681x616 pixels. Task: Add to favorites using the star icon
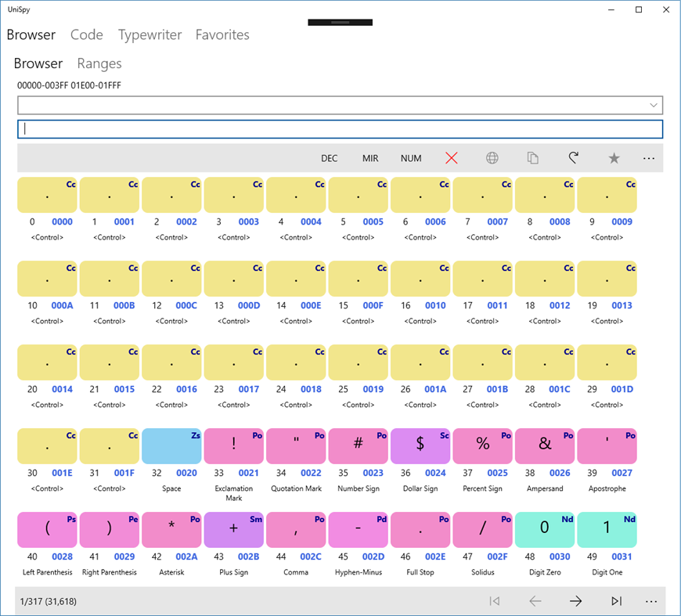[614, 158]
